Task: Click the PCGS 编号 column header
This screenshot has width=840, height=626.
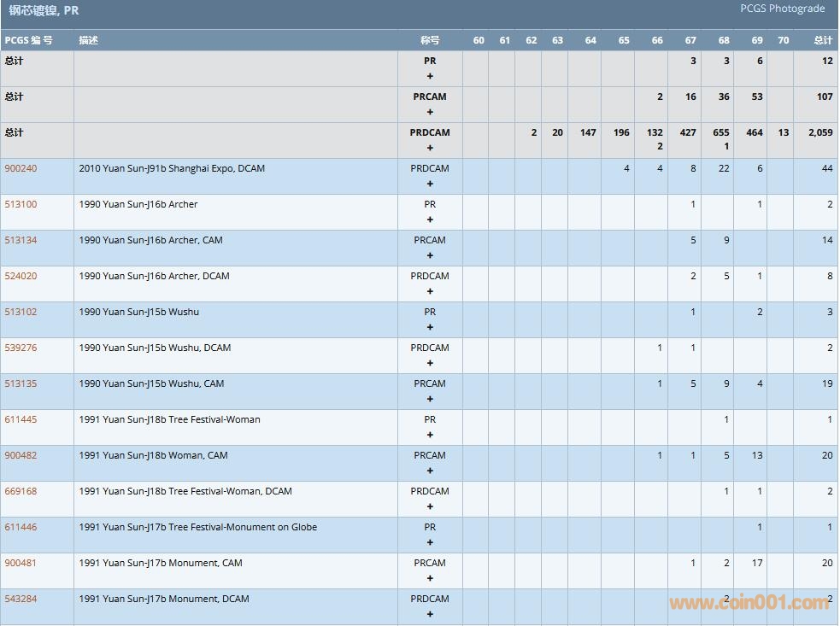Action: [28, 40]
